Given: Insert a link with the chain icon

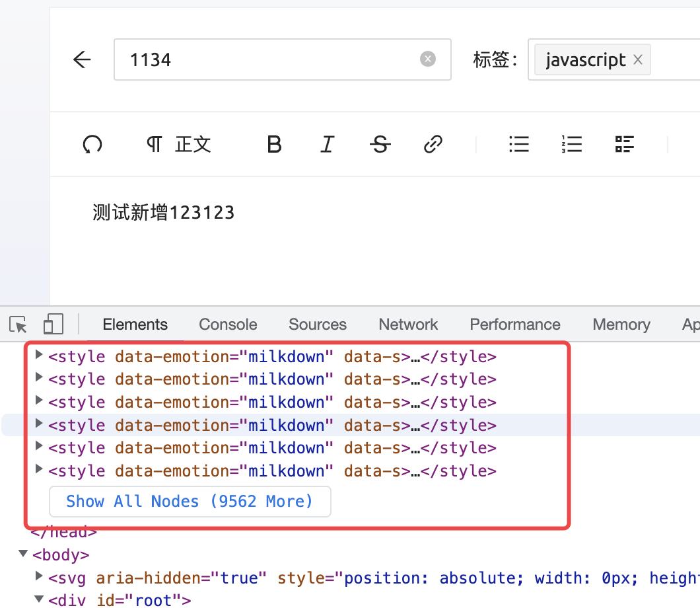Looking at the screenshot, I should (x=433, y=144).
